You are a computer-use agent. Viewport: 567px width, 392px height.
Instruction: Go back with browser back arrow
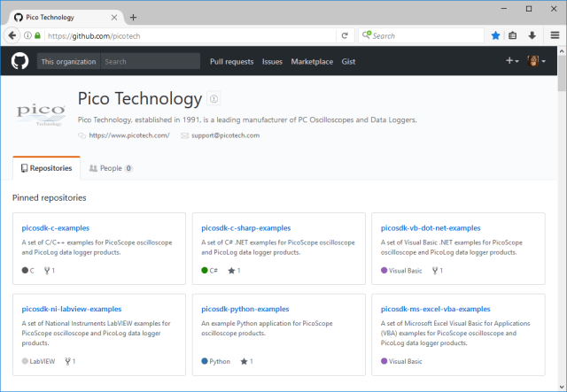[12, 35]
